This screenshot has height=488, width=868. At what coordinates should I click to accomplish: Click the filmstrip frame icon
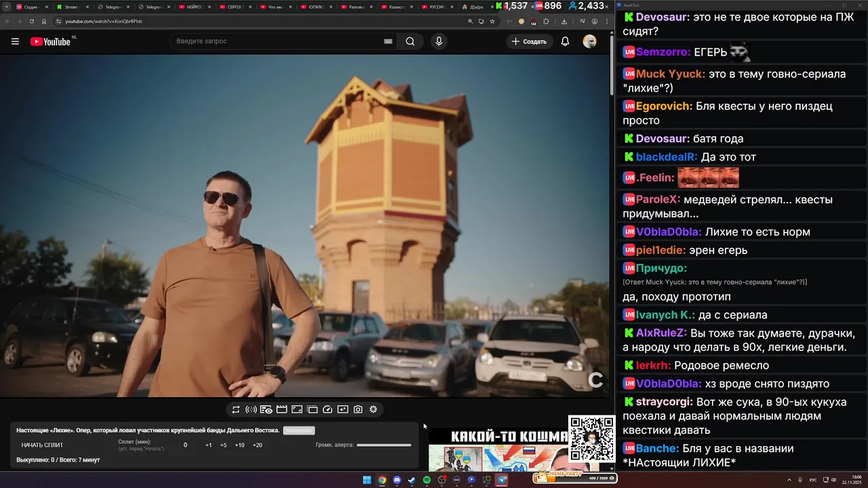312,409
